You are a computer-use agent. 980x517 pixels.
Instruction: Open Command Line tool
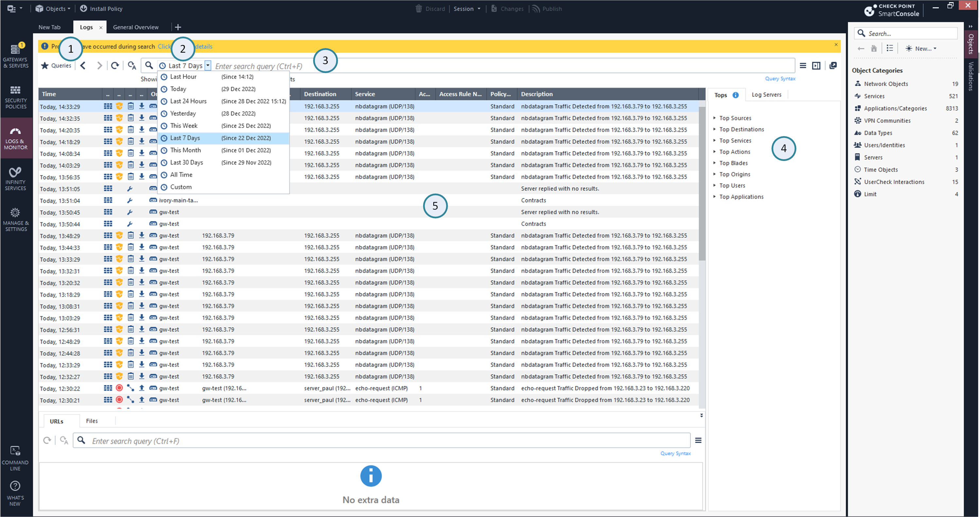[15, 458]
